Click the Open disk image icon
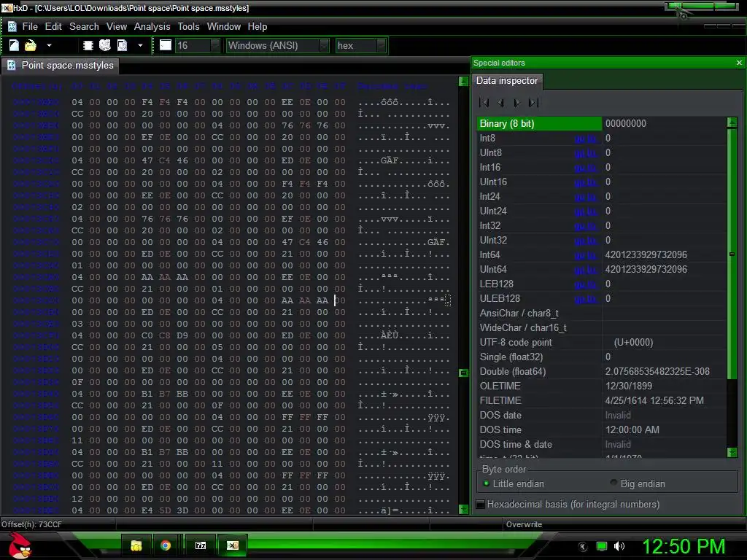The image size is (747, 560). click(123, 45)
